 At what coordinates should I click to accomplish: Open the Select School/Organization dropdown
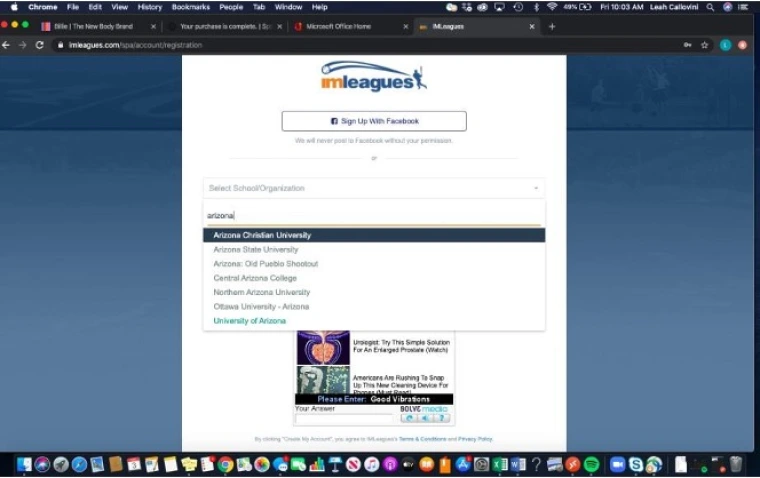pos(374,188)
